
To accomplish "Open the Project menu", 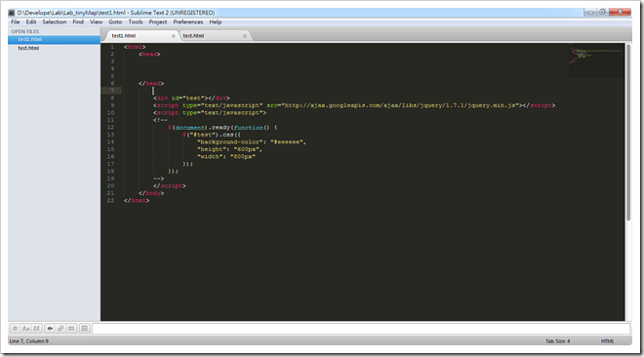I will (158, 22).
